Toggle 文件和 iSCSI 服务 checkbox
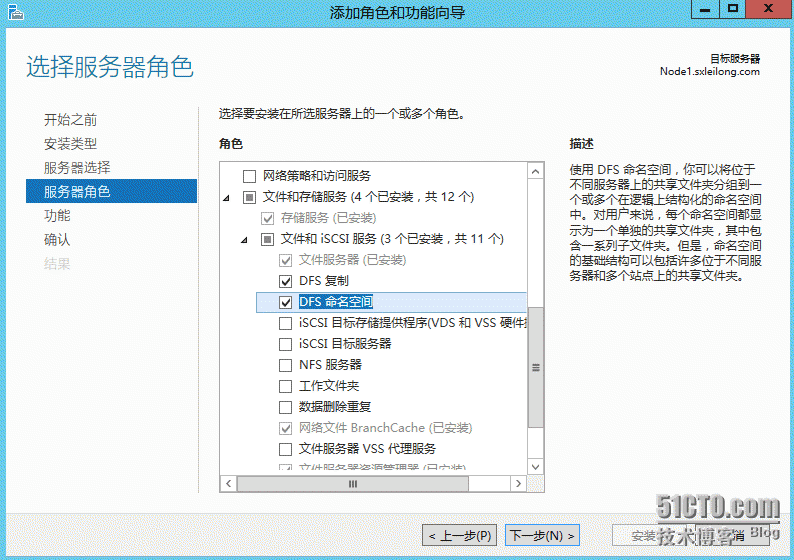 (267, 239)
